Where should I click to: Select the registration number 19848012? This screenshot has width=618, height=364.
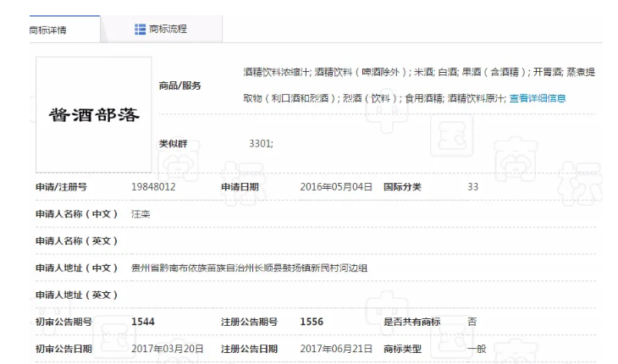pos(153,186)
